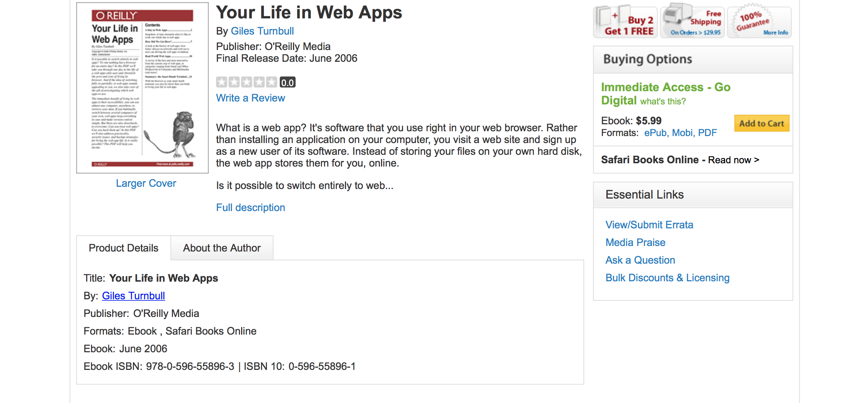Viewport: 868px width, 403px height.
Task: Open the View/Submit Errata link
Action: (649, 225)
